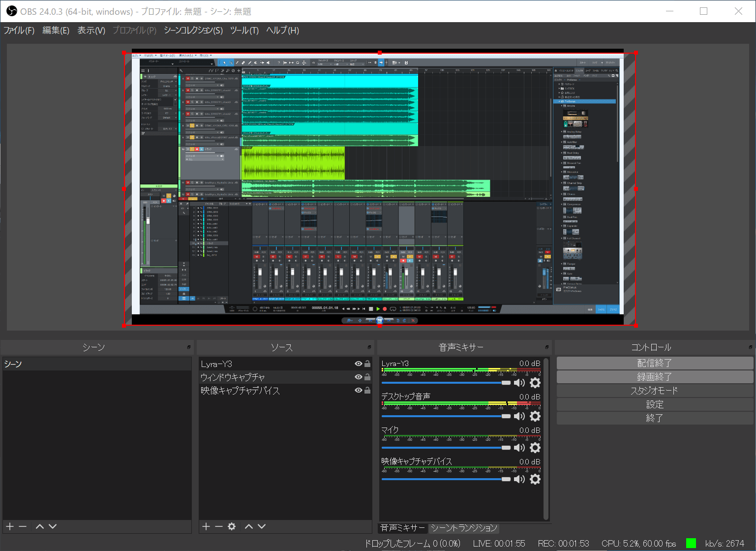Open the 映像キャプチャデバイス audio settings gear in the mixer
This screenshot has height=551, width=756.
(535, 479)
